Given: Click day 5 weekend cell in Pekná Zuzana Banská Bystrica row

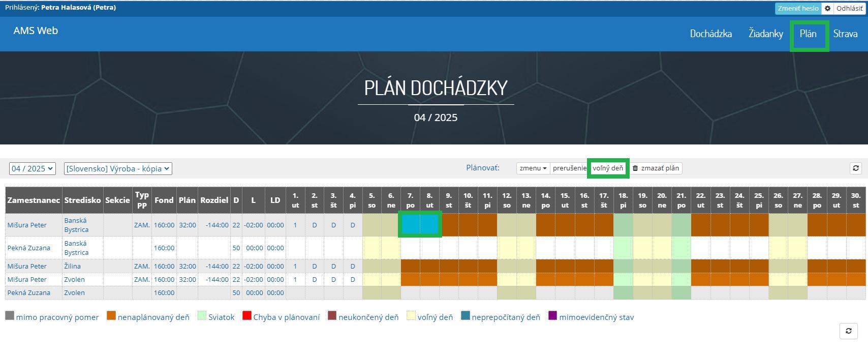Looking at the screenshot, I should click(371, 248).
